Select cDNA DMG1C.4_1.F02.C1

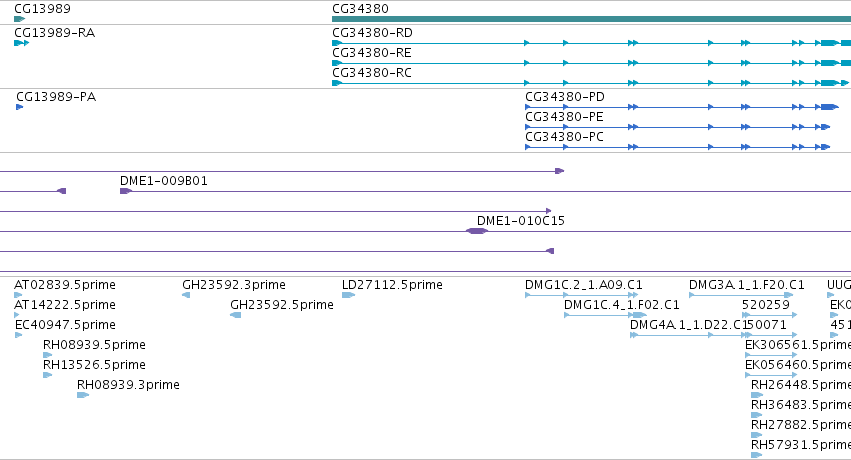tap(622, 305)
